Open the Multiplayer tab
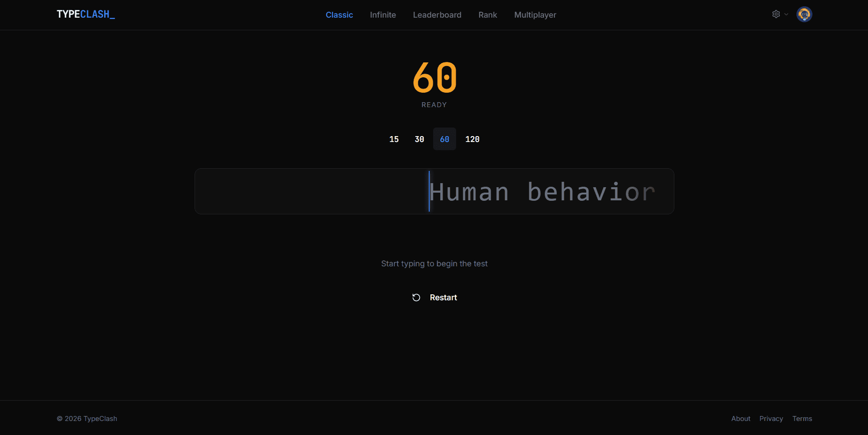The width and height of the screenshot is (868, 435). pos(535,15)
